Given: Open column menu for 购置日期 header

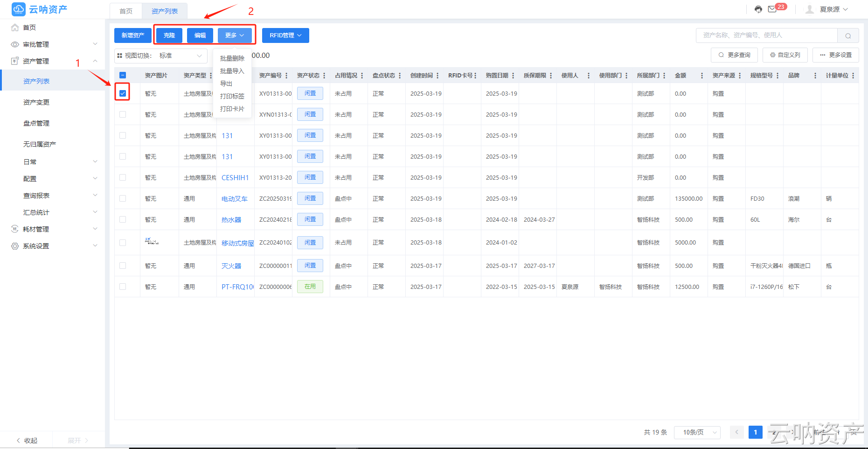Looking at the screenshot, I should tap(513, 76).
